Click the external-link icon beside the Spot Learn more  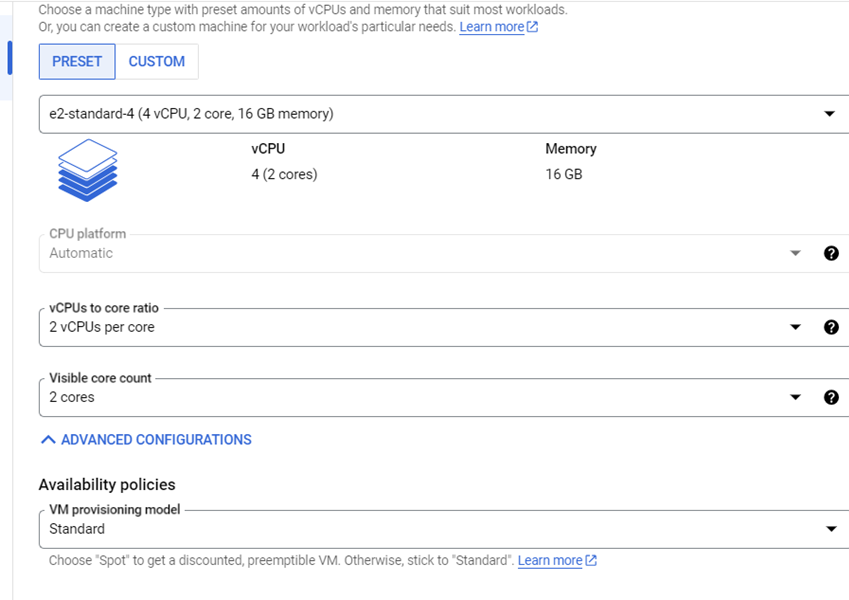(x=590, y=561)
